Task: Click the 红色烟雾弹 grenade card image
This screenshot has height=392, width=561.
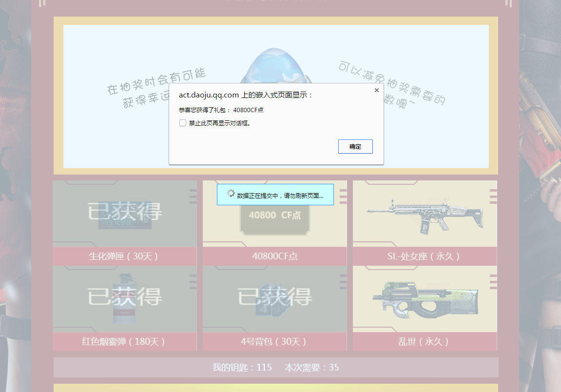Action: tap(124, 299)
